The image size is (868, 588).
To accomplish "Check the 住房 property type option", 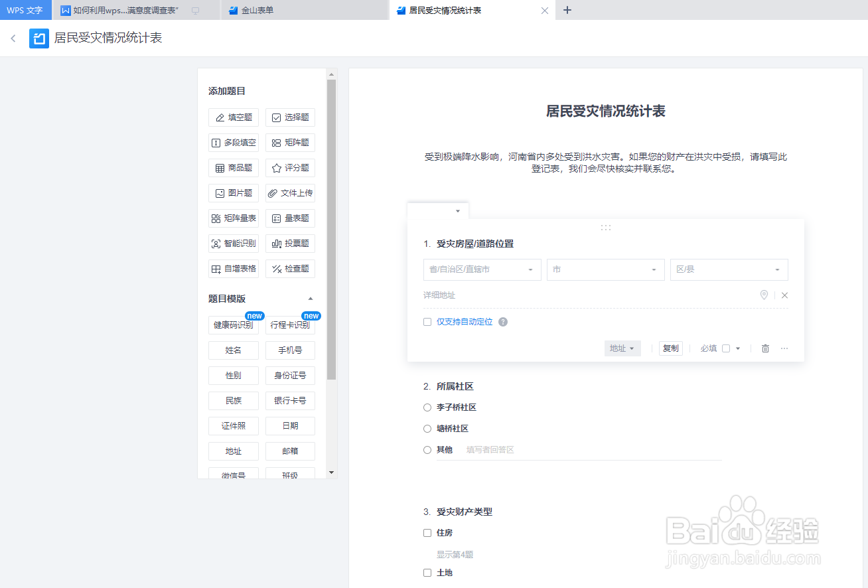I will tap(427, 532).
